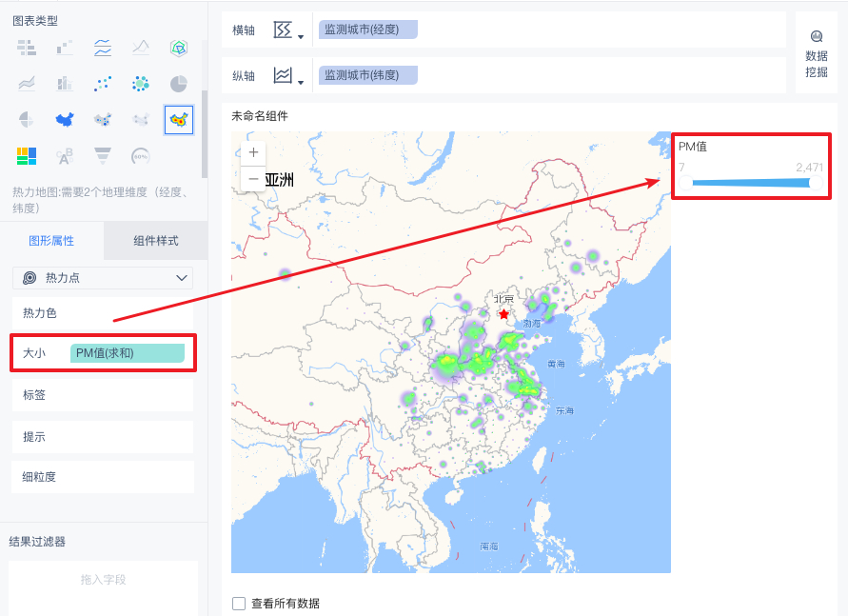The height and width of the screenshot is (616, 848).
Task: Click the 纵轴 axis type icon
Action: (x=283, y=75)
